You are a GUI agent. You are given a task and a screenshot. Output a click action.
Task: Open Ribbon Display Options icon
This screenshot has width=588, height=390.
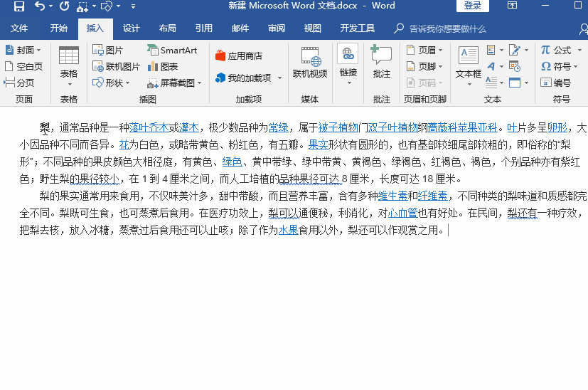pyautogui.click(x=512, y=5)
